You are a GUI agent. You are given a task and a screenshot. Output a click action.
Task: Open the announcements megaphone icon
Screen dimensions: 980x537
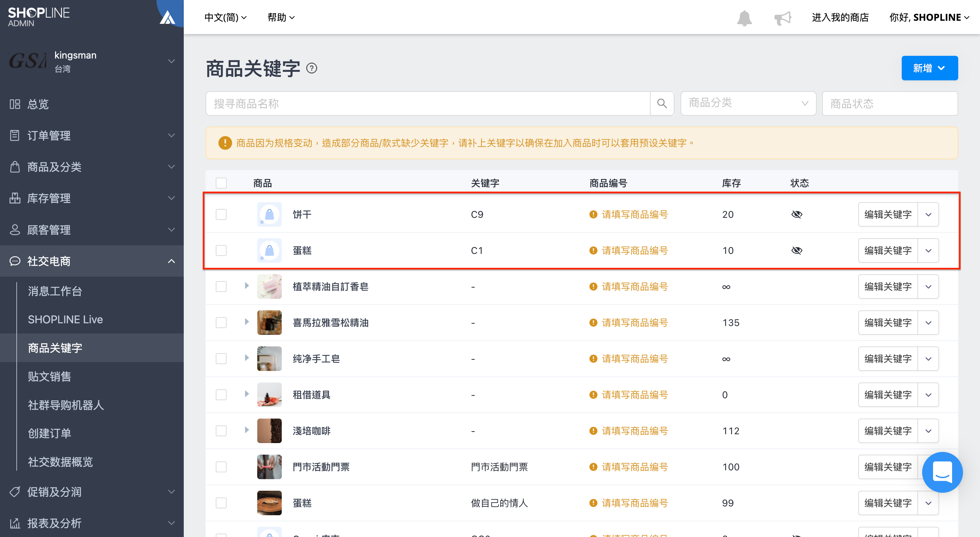tap(783, 18)
